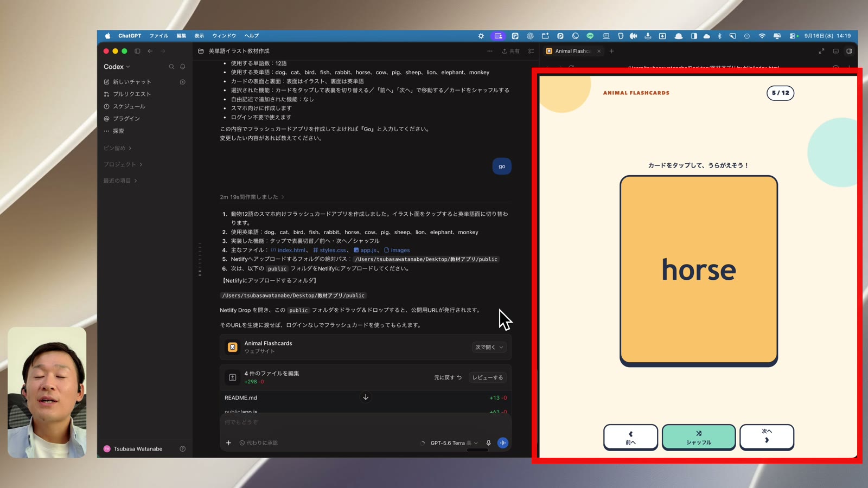
Task: Open the ChatGPT app menu
Action: point(130,36)
